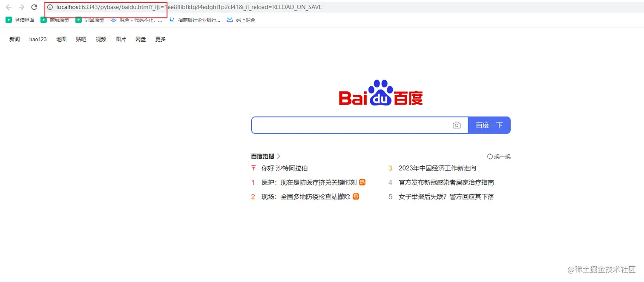Viewport: 644px width, 282px height.
Task: Open the 商城原型 bookmark
Action: (55, 20)
